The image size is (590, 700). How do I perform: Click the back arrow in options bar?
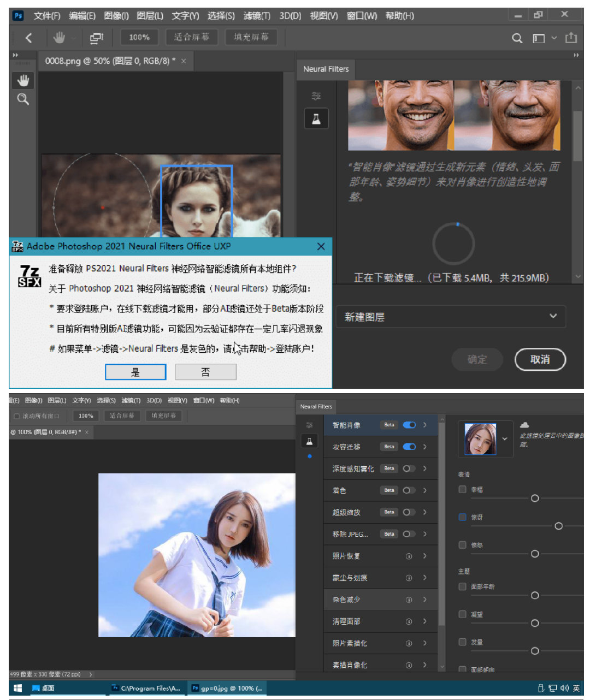coord(28,38)
